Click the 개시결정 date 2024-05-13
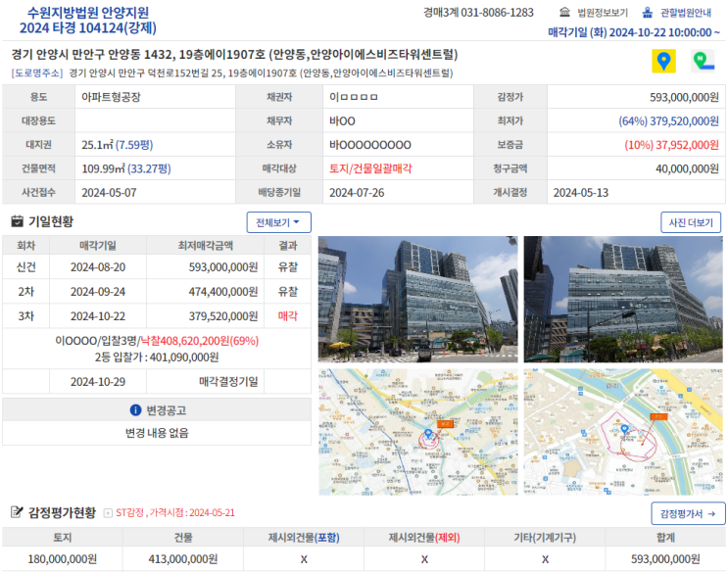 click(x=581, y=193)
